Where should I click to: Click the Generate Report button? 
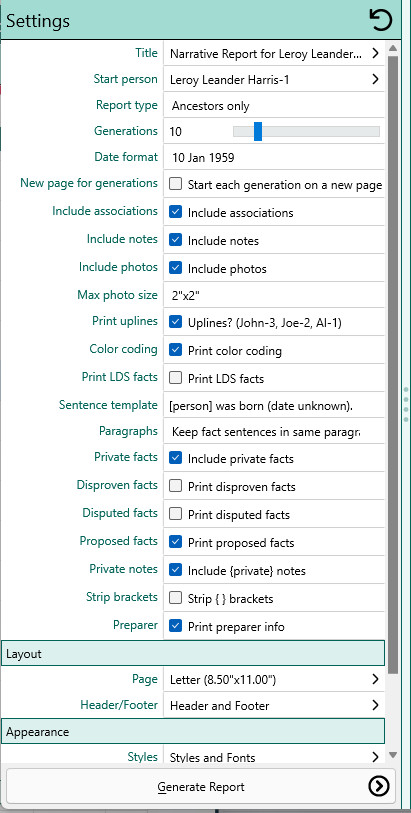(201, 787)
